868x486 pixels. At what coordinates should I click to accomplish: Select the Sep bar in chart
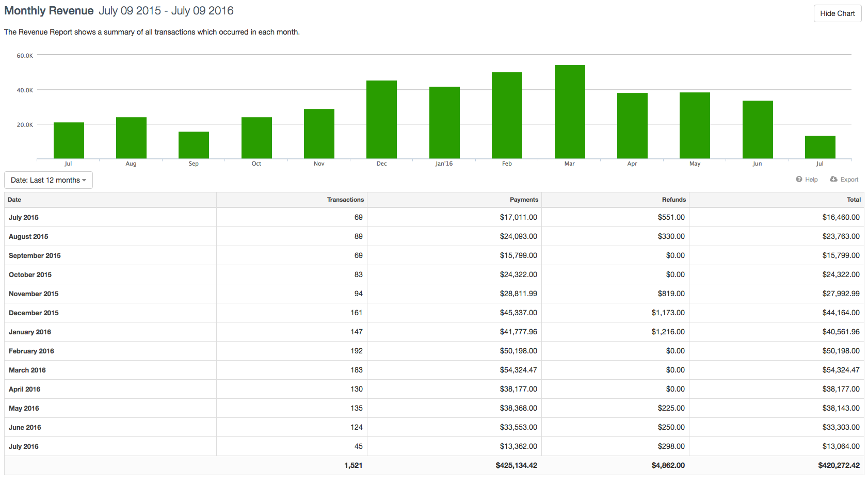(x=194, y=145)
